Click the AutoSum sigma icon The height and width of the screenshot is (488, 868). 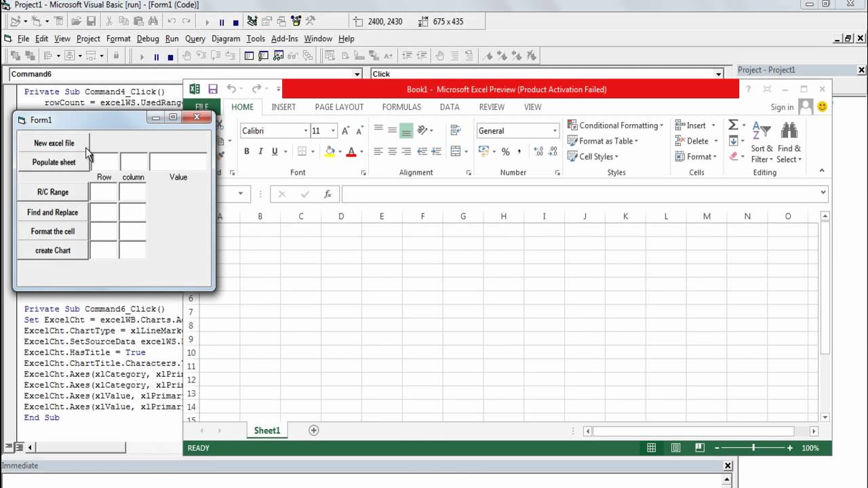point(733,125)
